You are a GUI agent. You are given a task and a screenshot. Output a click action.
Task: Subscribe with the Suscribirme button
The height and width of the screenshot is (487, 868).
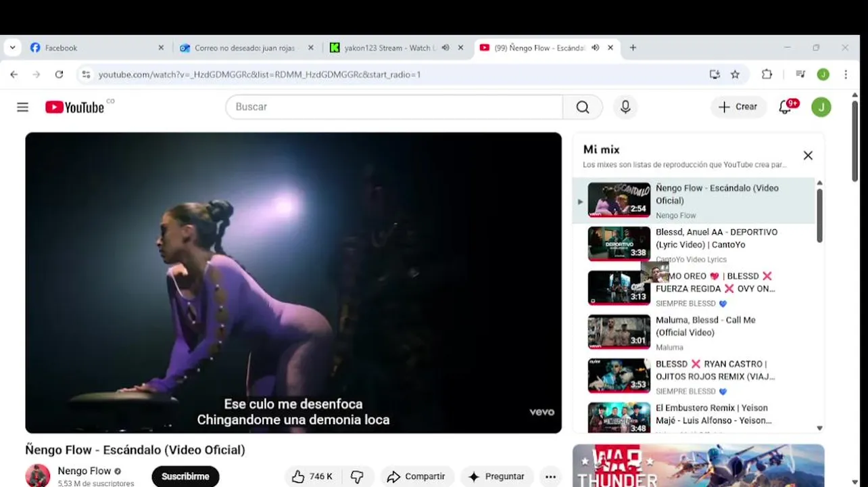point(185,477)
